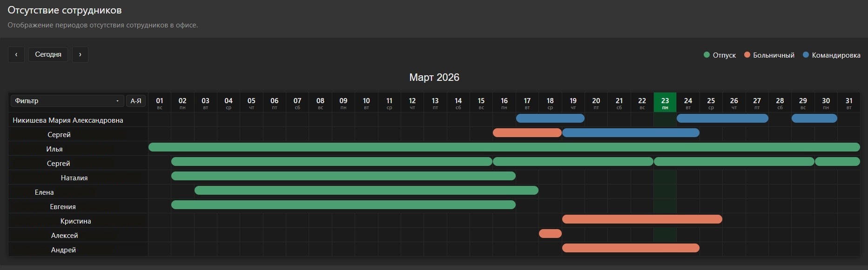This screenshot has height=270, width=868.
Task: Click Кристина's sick leave bar
Action: click(642, 219)
